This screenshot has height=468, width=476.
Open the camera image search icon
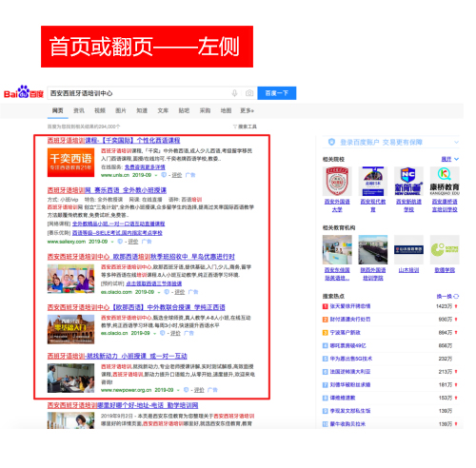249,93
